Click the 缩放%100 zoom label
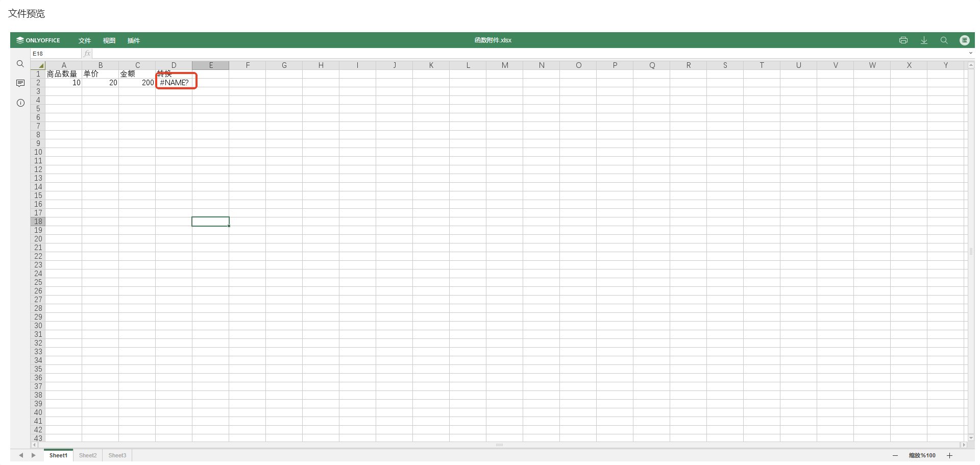980x465 pixels. coord(922,455)
